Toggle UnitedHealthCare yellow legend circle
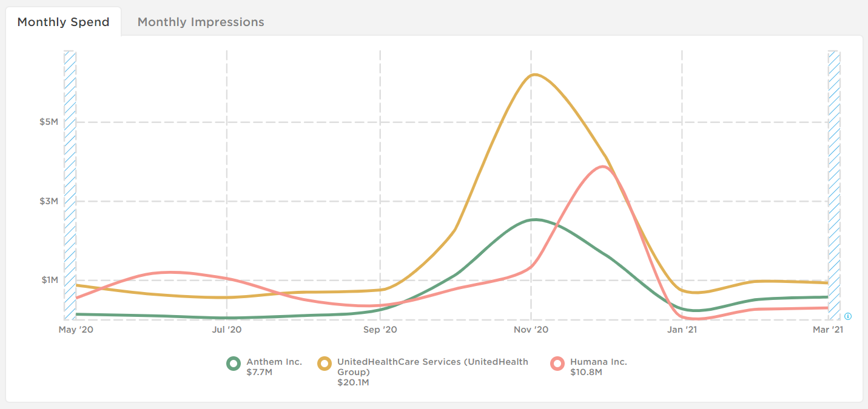The height and width of the screenshot is (409, 868). (325, 364)
